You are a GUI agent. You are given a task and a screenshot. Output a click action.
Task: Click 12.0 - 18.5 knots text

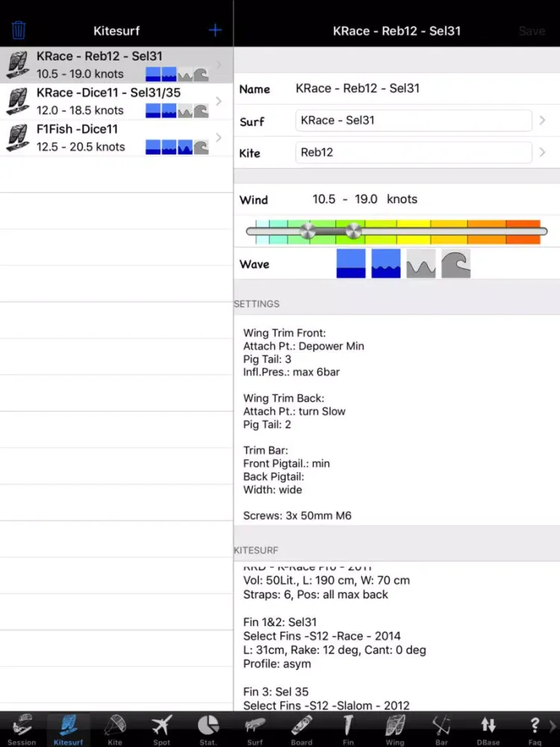pos(80,111)
